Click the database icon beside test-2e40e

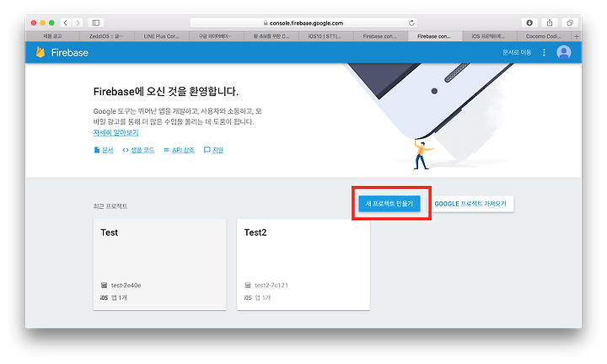(x=104, y=285)
